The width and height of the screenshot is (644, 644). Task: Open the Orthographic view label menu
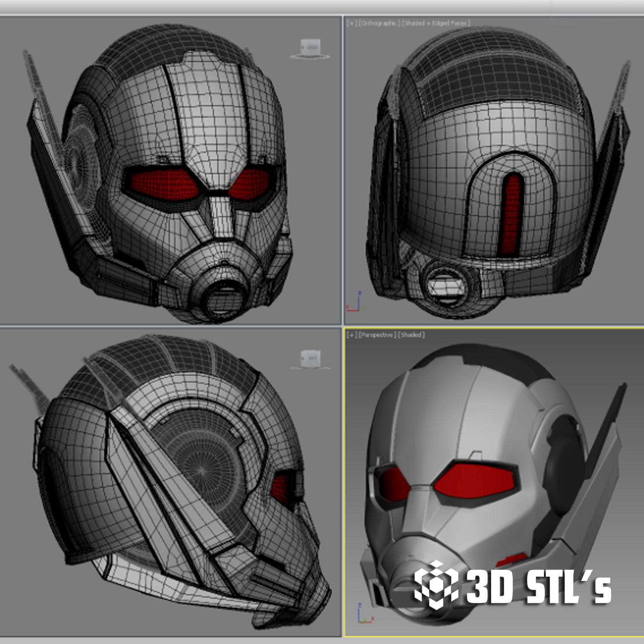pyautogui.click(x=379, y=23)
